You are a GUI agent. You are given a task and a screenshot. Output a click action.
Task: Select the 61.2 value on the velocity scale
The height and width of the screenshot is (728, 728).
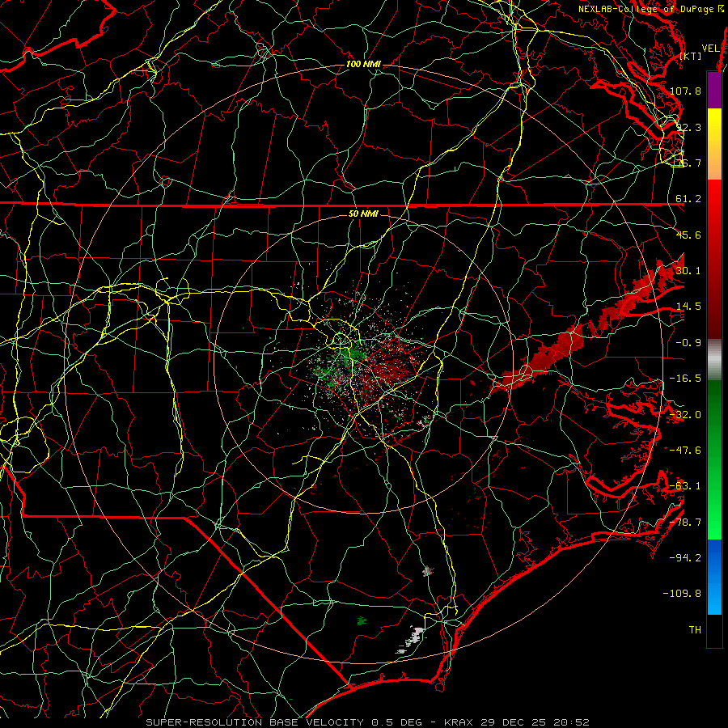click(x=688, y=199)
